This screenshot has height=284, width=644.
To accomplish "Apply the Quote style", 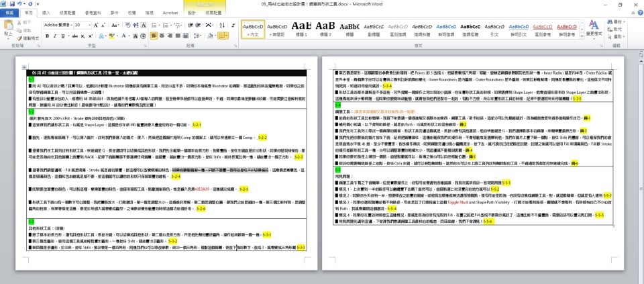I will pos(494,29).
